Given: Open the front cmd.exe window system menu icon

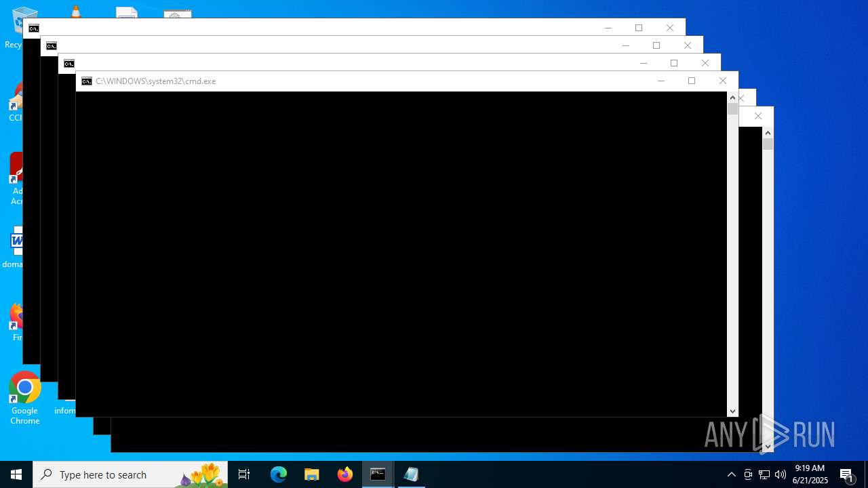Looking at the screenshot, I should tap(87, 81).
